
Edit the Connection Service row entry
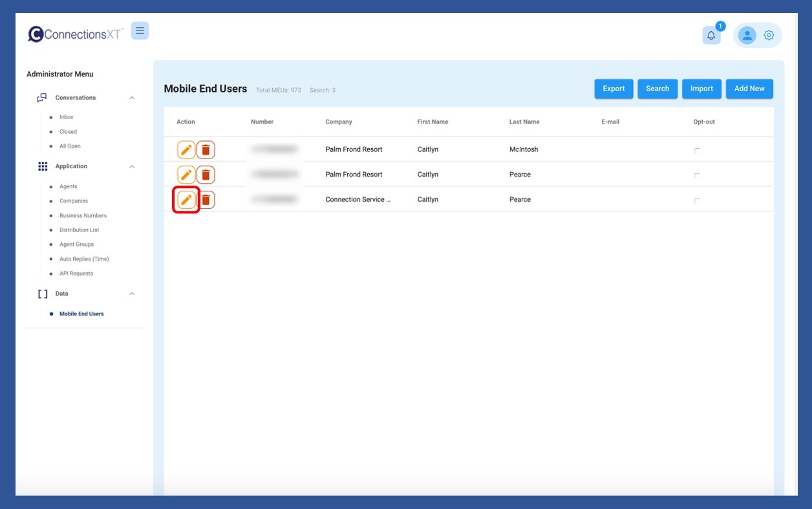click(186, 200)
